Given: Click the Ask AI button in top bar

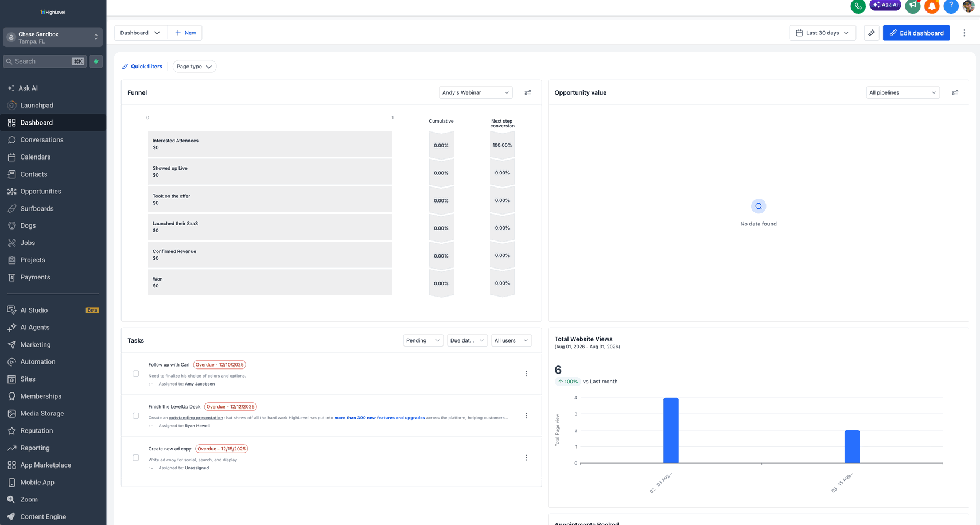Looking at the screenshot, I should coord(885,5).
